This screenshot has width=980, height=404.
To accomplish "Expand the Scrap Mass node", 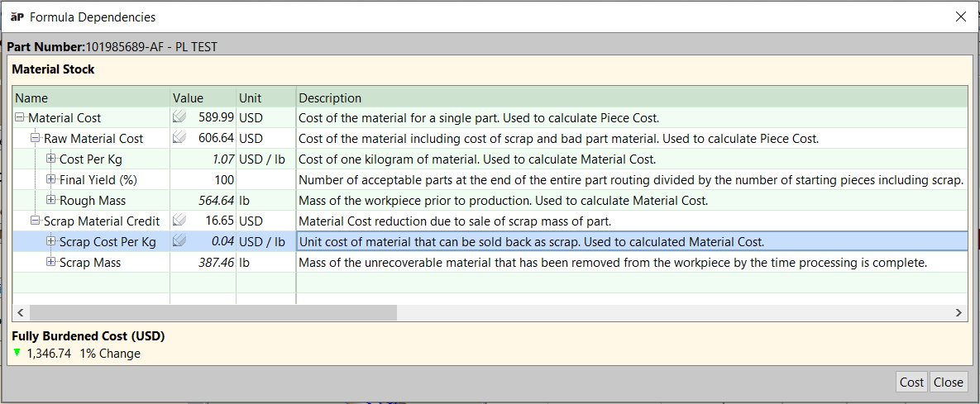I will pyautogui.click(x=51, y=262).
